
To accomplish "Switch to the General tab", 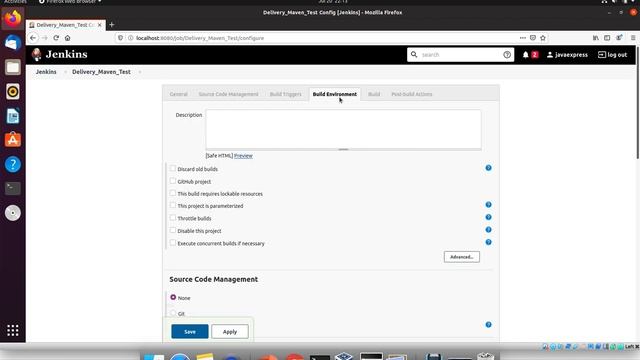I will coord(178,94).
